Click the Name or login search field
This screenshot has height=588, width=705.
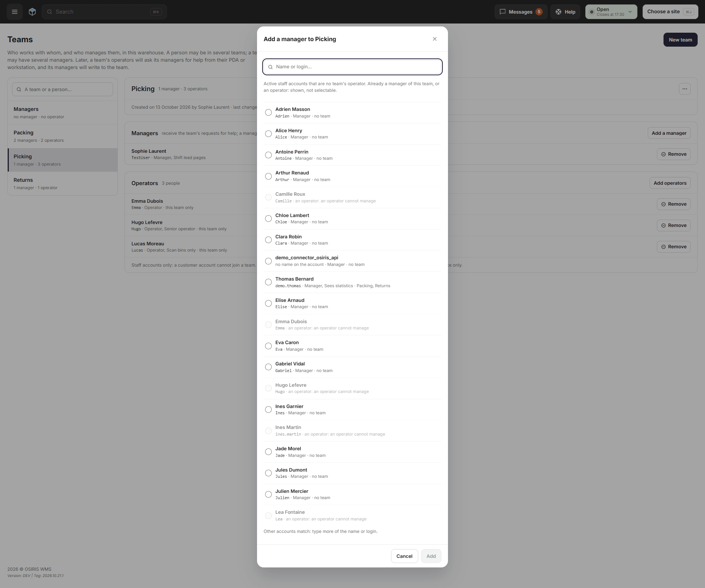coord(352,67)
